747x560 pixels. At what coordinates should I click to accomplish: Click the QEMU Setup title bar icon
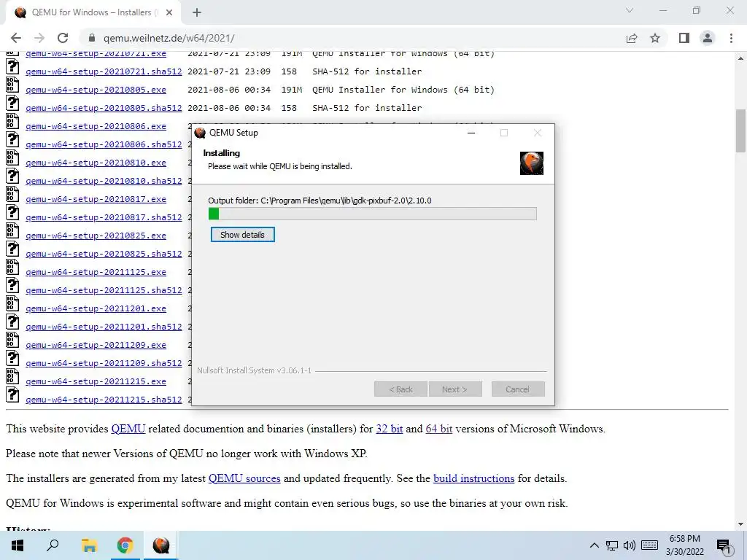[x=200, y=133]
